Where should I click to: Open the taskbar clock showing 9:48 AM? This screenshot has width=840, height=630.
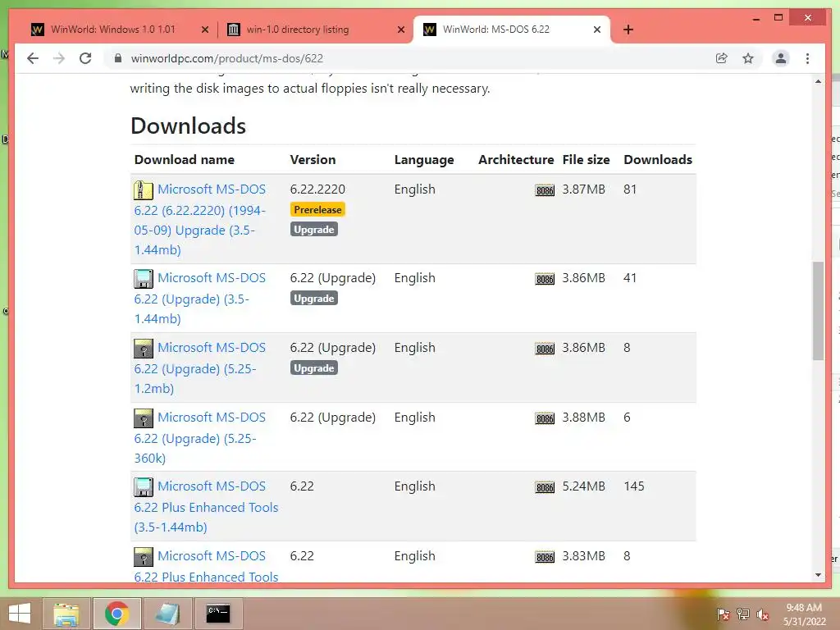[805, 614]
